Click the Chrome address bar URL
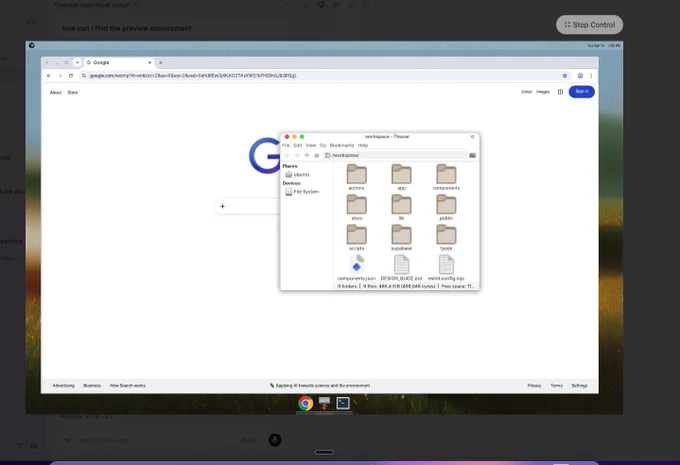 coord(193,75)
